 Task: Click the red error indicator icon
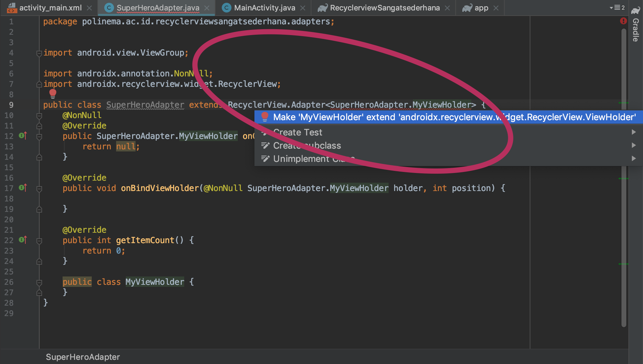(623, 21)
